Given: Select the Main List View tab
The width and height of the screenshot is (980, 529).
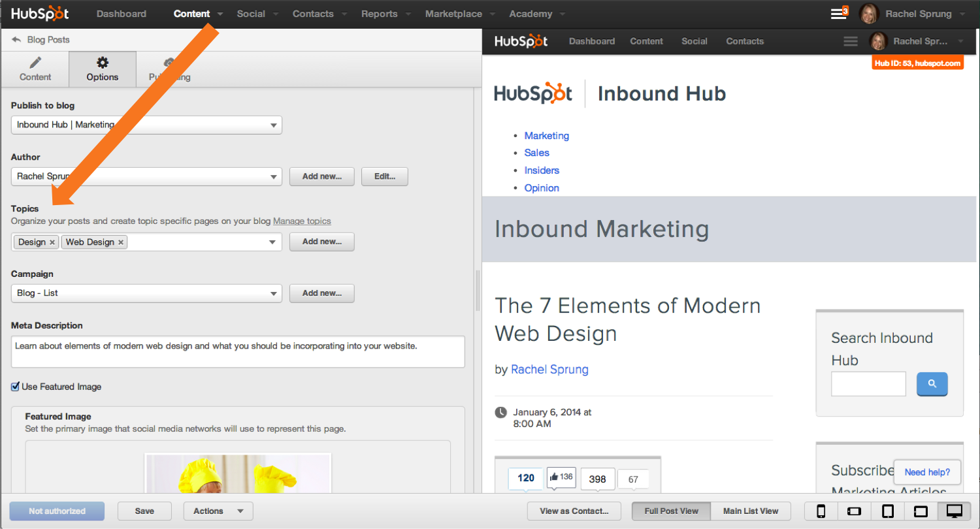Looking at the screenshot, I should (751, 511).
